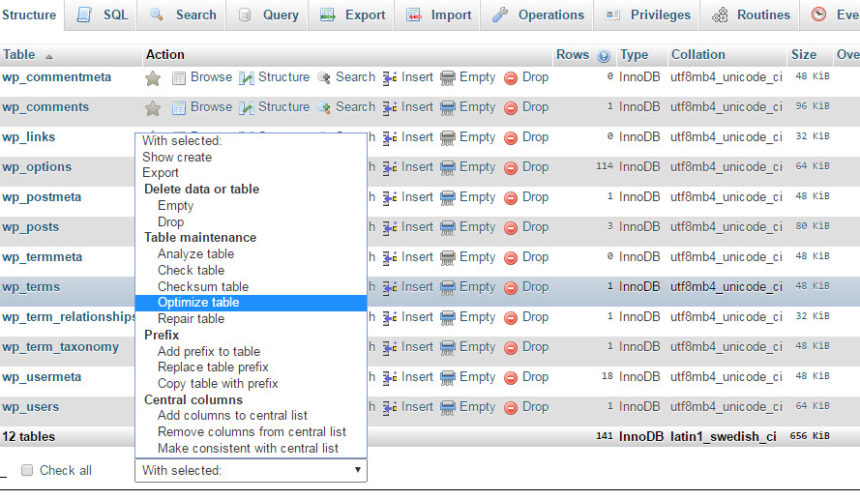
Task: Open the Query tab
Action: pos(269,15)
